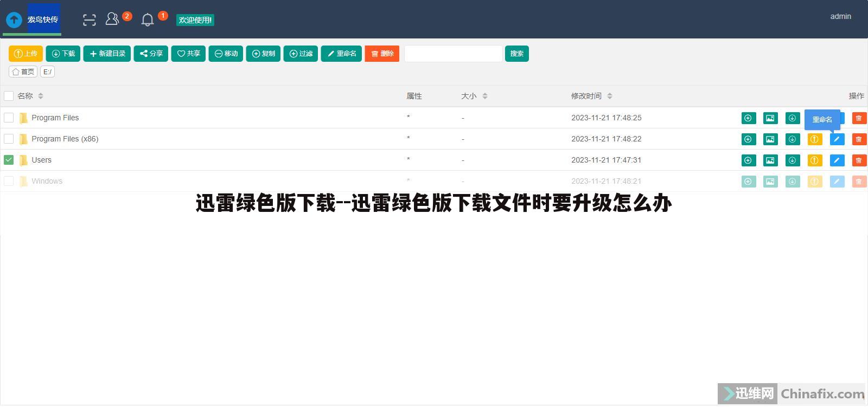Click the download icon for Program Files (x86)
This screenshot has height=407, width=868.
(x=793, y=139)
